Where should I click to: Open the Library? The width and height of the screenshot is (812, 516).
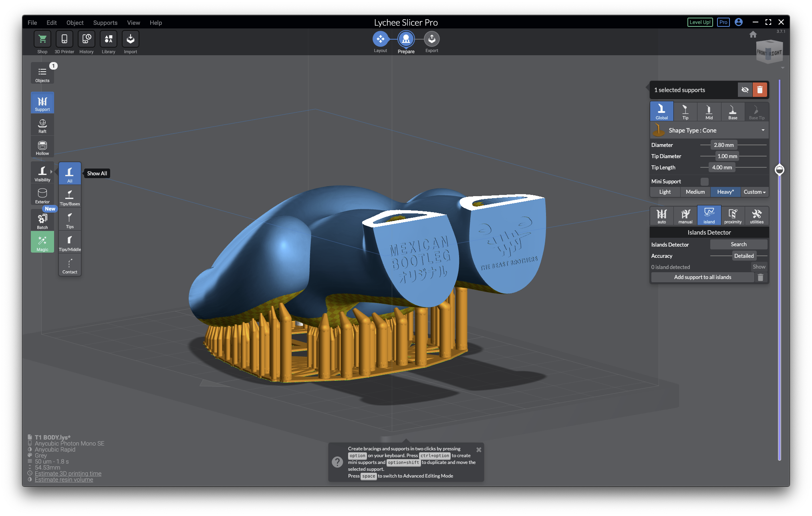108,39
